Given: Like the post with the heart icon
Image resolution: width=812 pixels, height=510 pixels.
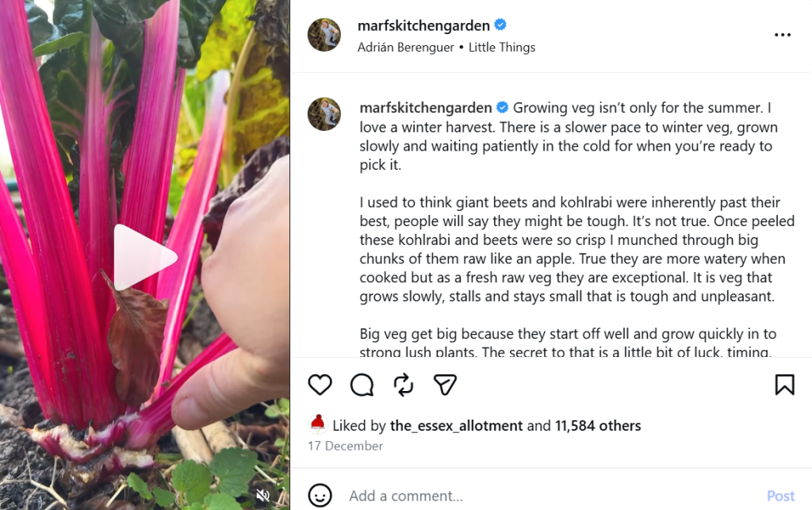Looking at the screenshot, I should 320,385.
